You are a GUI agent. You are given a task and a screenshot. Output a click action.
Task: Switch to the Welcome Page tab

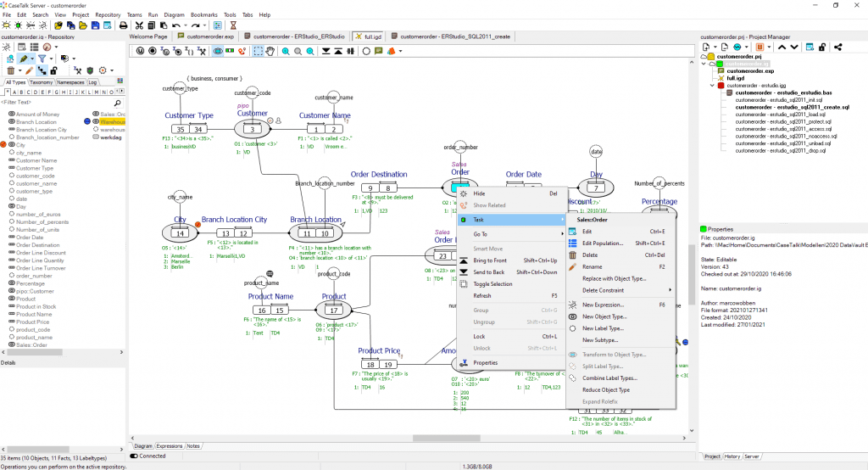coord(148,36)
